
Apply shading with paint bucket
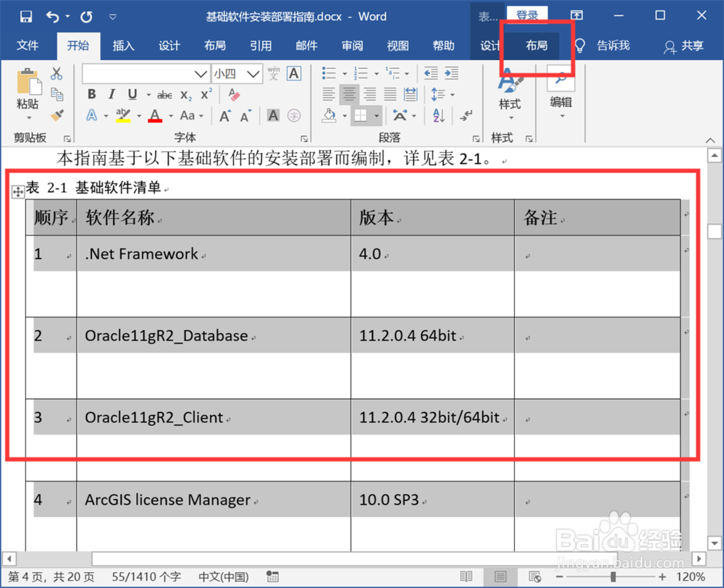(x=329, y=115)
